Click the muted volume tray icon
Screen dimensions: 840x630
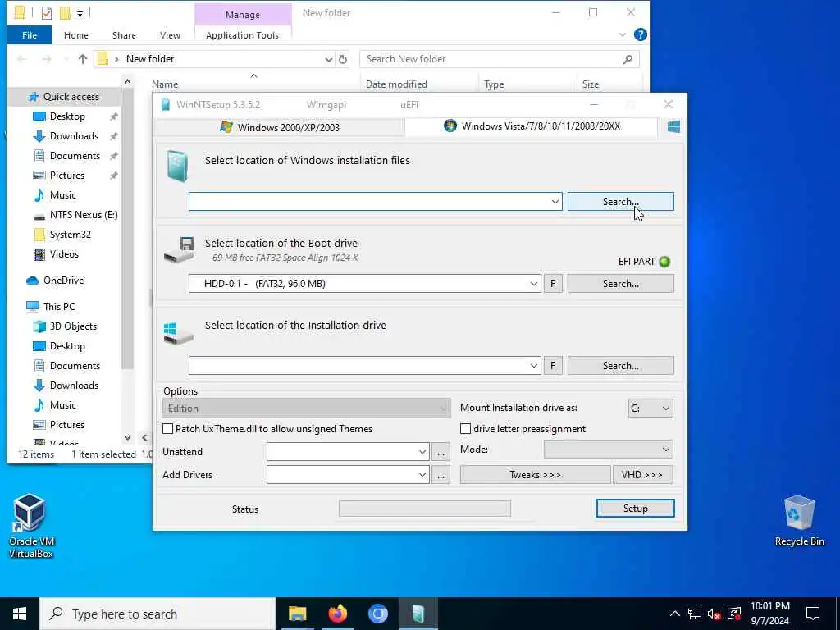coord(714,614)
